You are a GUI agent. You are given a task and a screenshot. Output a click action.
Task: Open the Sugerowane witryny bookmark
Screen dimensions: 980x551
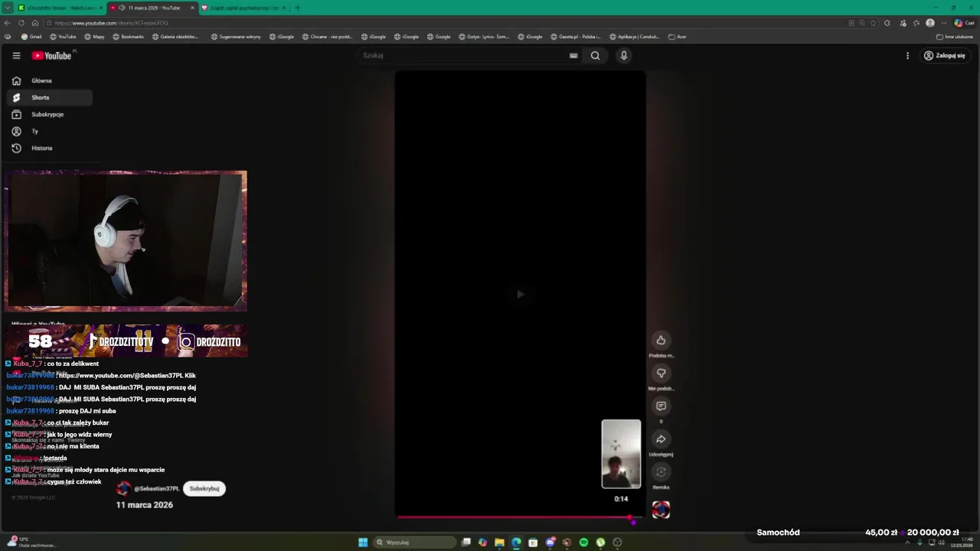(235, 36)
